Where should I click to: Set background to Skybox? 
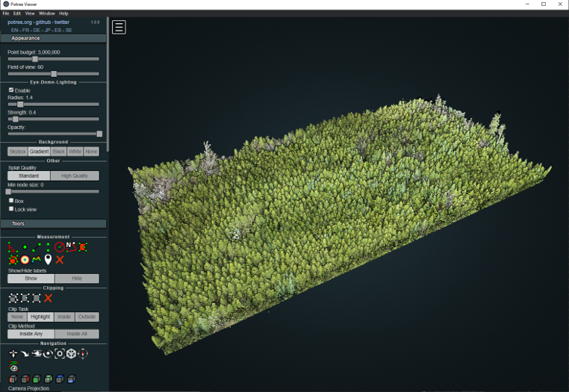pos(17,152)
